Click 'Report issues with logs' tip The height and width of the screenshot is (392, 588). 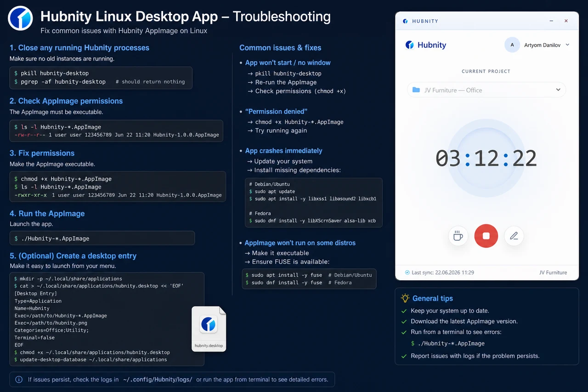(x=475, y=356)
